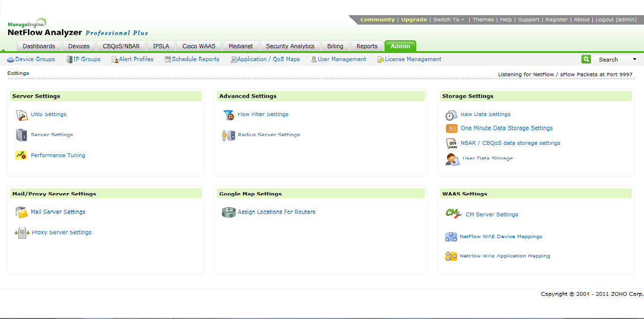Click the NetFlow WAE Application Mapping icon

[x=451, y=257]
